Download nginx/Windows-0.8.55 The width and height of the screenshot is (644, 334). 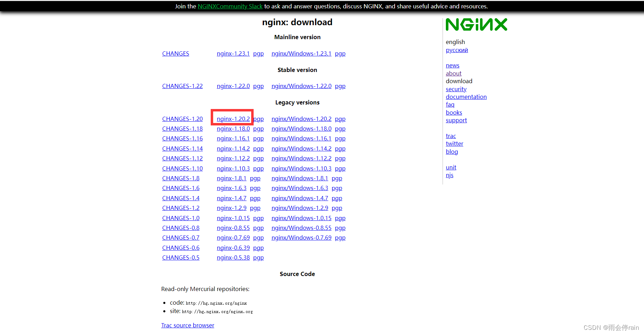coord(301,228)
